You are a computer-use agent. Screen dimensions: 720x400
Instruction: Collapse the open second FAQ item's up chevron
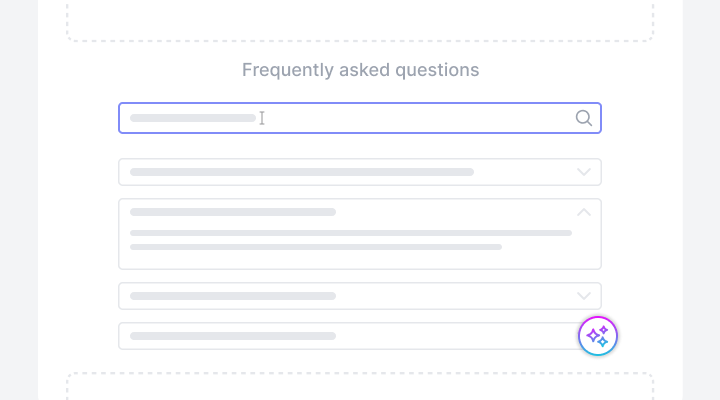pyautogui.click(x=584, y=212)
